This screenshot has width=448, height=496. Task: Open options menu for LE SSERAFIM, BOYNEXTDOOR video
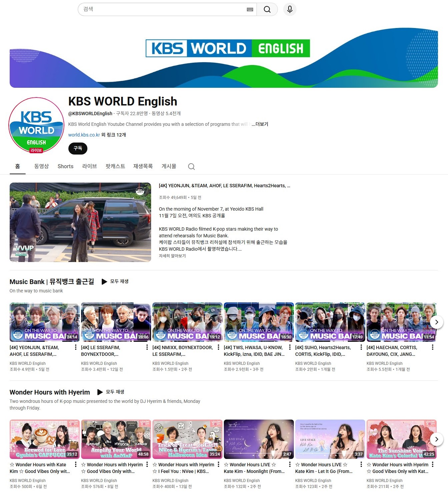tap(147, 347)
